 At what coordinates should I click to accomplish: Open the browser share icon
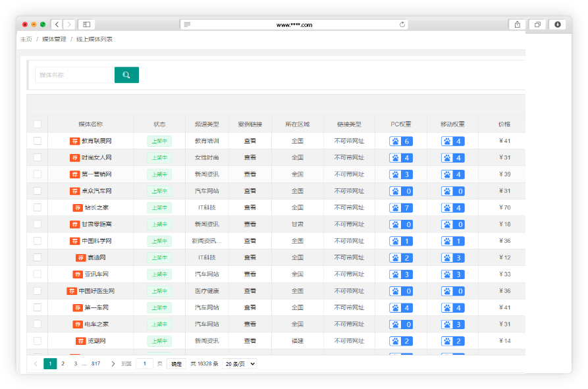tap(517, 24)
